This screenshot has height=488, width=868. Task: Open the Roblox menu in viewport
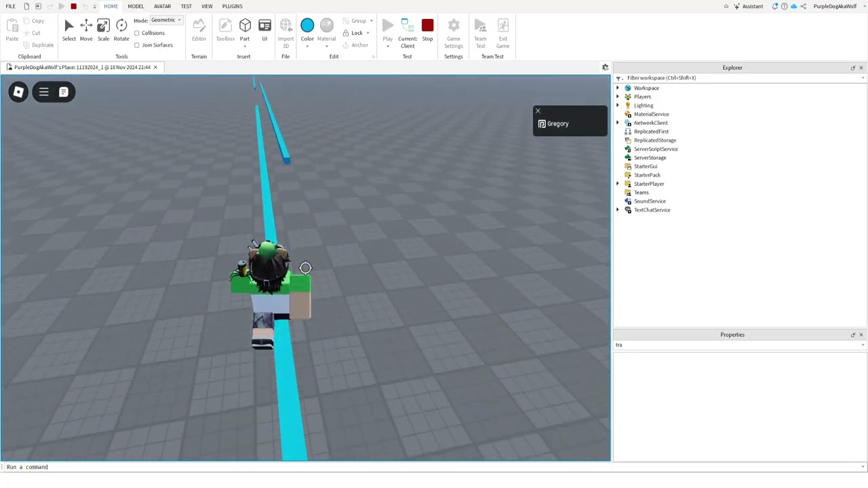[x=19, y=92]
